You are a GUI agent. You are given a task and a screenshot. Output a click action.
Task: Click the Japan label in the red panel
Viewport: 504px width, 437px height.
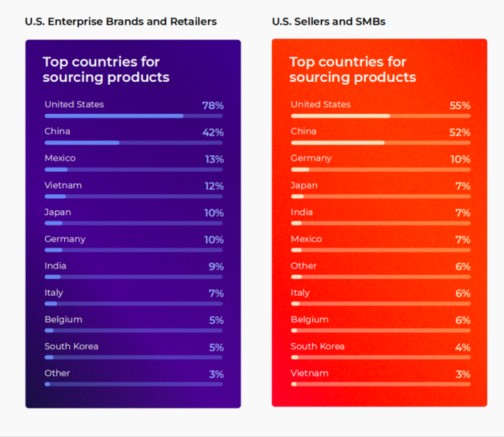pos(304,185)
